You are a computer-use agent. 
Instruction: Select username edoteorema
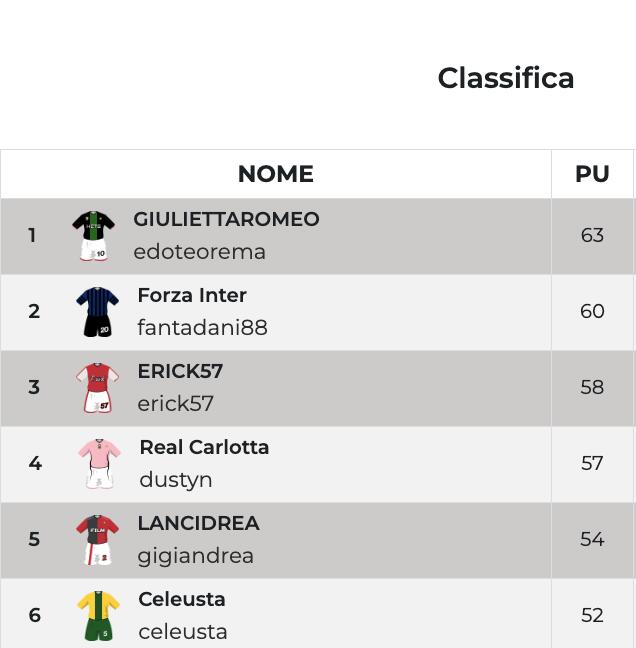(199, 252)
